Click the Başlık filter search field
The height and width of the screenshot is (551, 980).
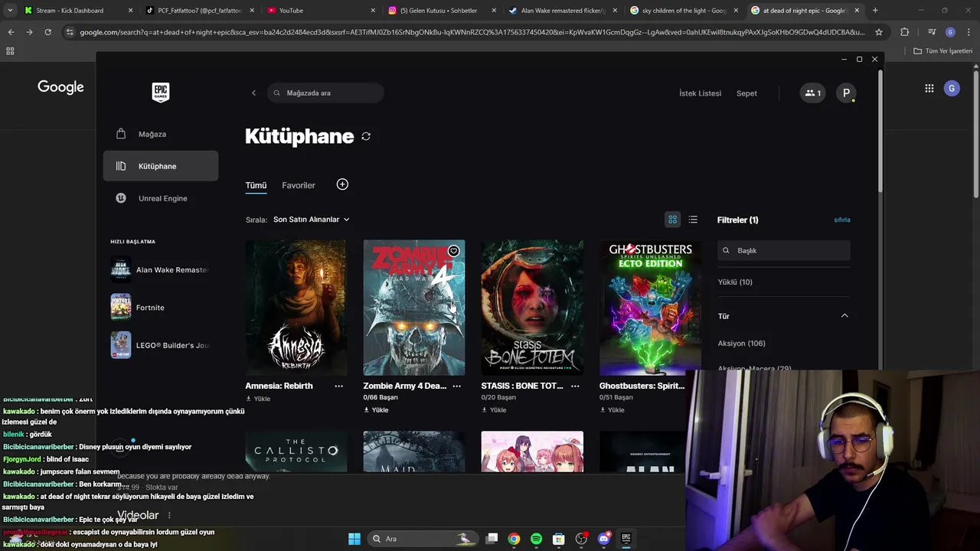click(x=784, y=250)
